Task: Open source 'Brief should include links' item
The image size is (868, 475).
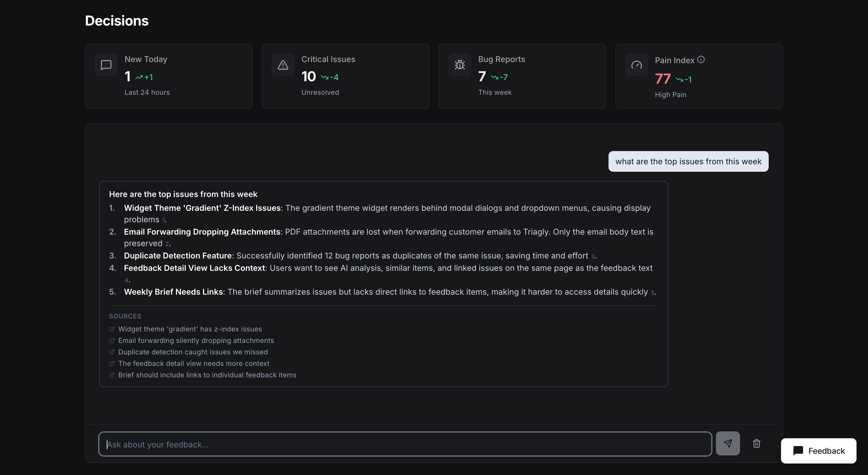Action: [x=207, y=375]
